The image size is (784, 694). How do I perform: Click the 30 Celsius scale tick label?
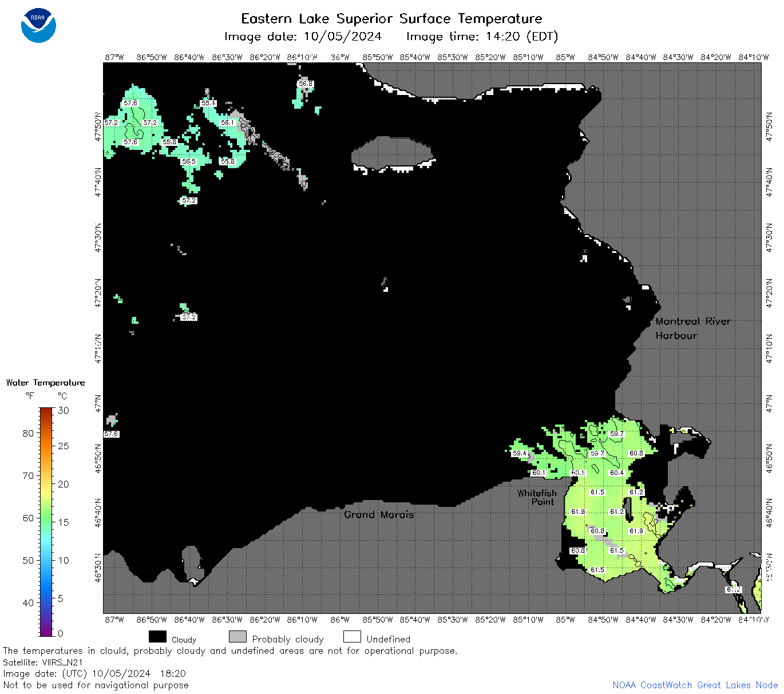point(64,410)
